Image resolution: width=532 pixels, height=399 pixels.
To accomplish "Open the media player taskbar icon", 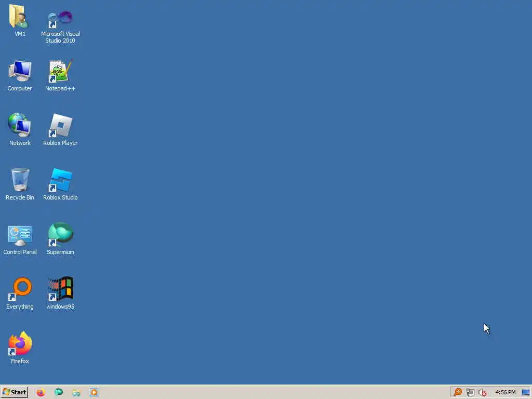I will [x=94, y=392].
